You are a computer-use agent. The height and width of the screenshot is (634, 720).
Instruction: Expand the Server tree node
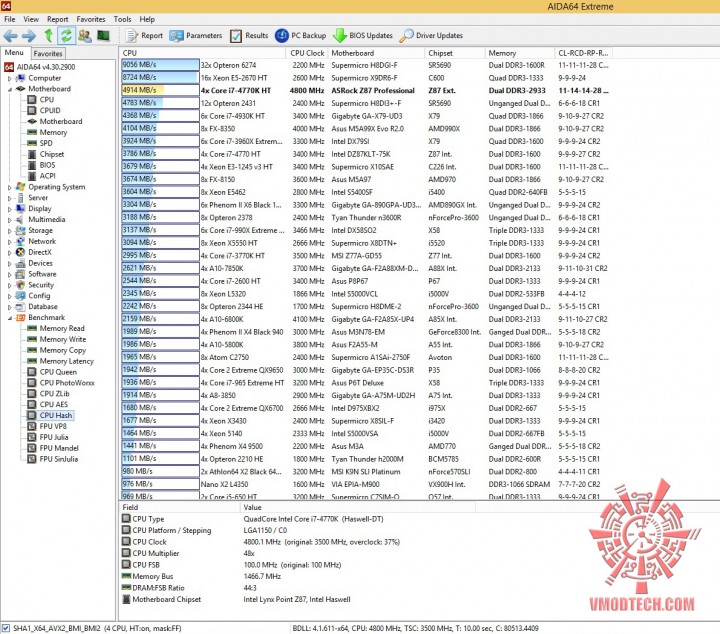pos(10,198)
